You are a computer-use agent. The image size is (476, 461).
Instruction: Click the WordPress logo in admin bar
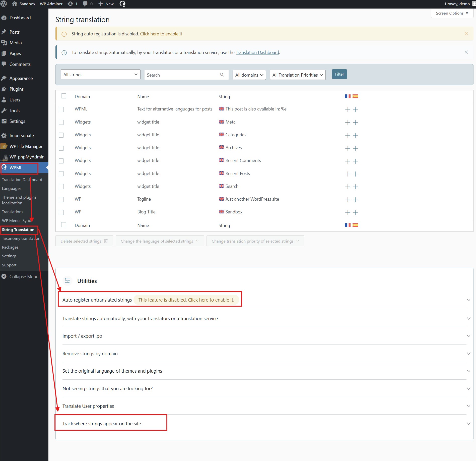coord(4,4)
